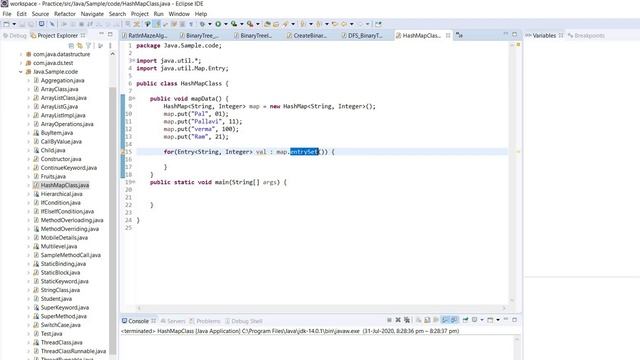The width and height of the screenshot is (640, 360).
Task: Click the Clear Console icon
Action: (x=418, y=320)
